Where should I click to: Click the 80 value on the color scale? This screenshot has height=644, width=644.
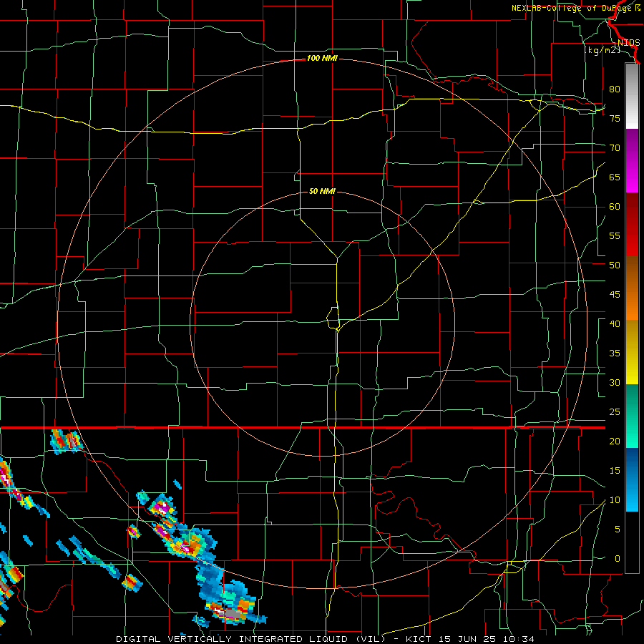pos(615,89)
